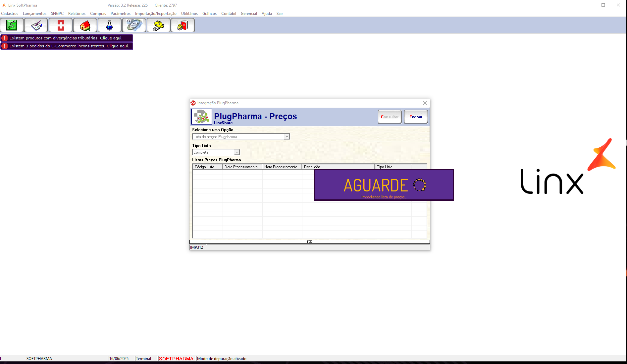Screen dimensions: 627x364
Task: Click the Código Lista column header
Action: tap(207, 167)
